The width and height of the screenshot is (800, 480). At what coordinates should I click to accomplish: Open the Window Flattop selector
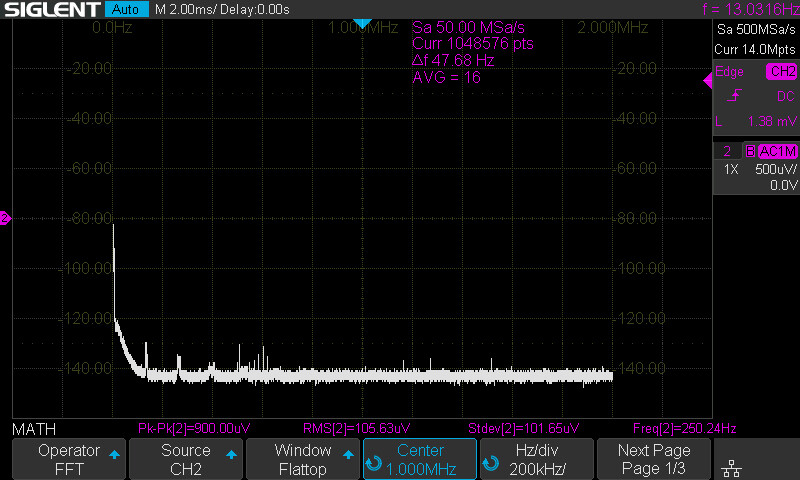(x=303, y=459)
